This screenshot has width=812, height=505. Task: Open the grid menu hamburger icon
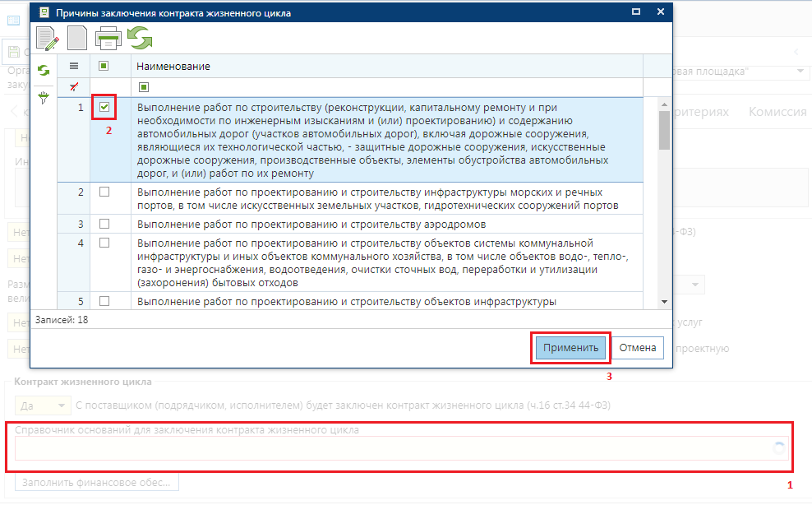click(x=74, y=66)
